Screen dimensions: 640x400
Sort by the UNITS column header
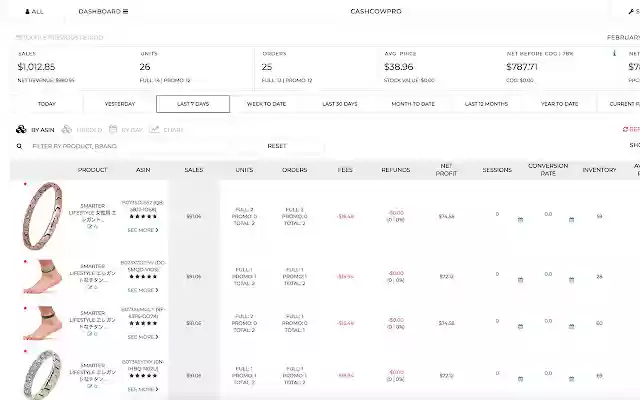pos(244,170)
